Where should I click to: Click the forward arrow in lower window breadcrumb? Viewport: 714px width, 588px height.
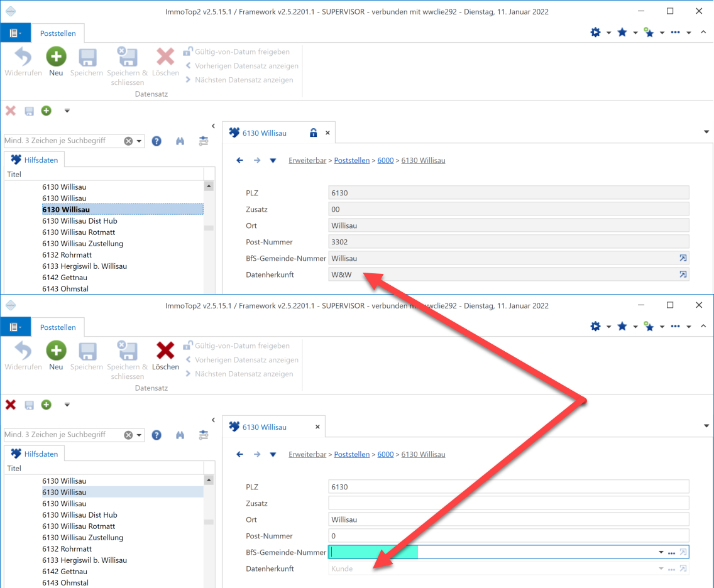257,454
